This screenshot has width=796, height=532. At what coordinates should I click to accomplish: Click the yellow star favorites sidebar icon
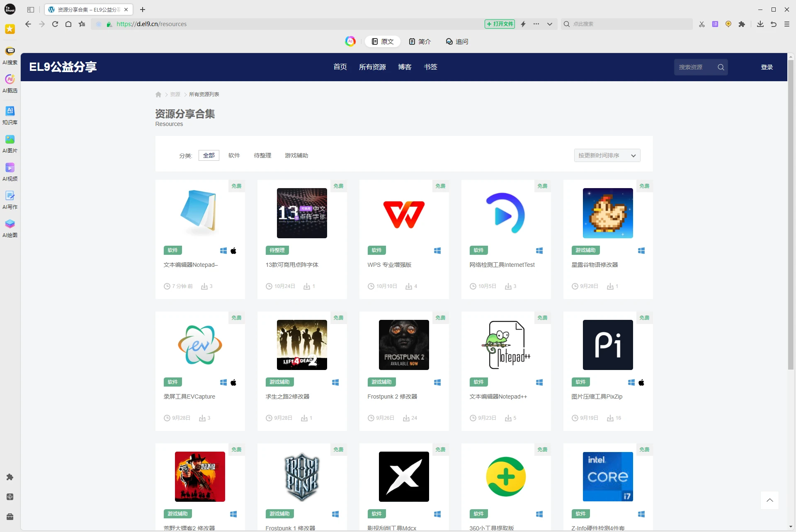(x=10, y=29)
